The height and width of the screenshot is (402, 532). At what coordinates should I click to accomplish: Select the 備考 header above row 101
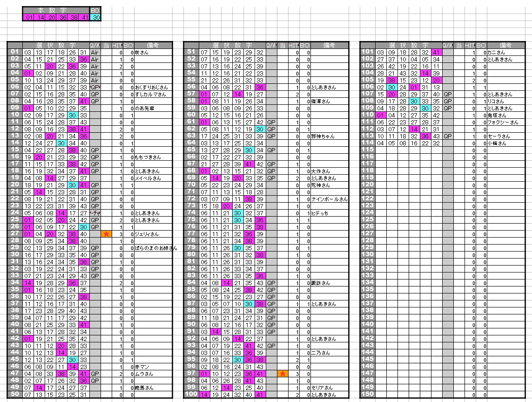pos(506,45)
